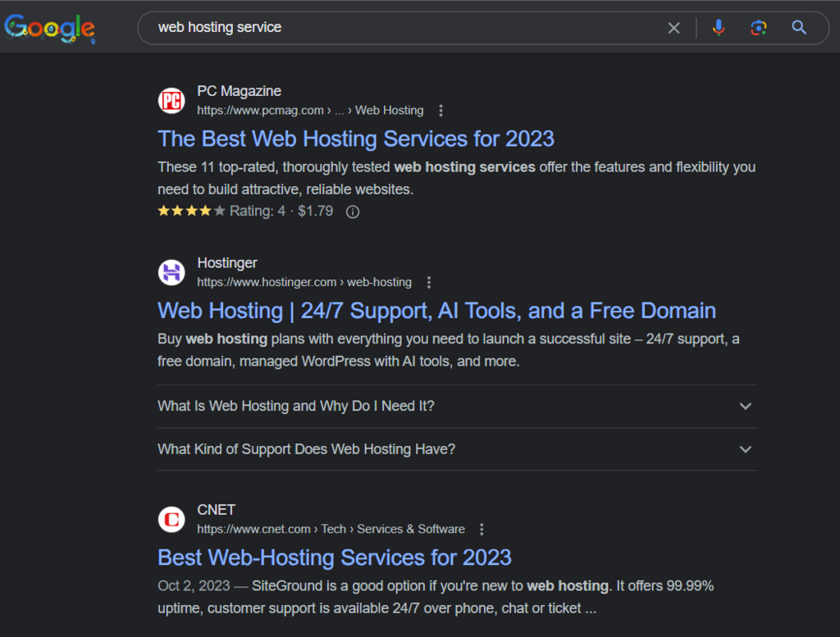Open more options for PC Magazine result
The width and height of the screenshot is (840, 637).
[x=441, y=111]
